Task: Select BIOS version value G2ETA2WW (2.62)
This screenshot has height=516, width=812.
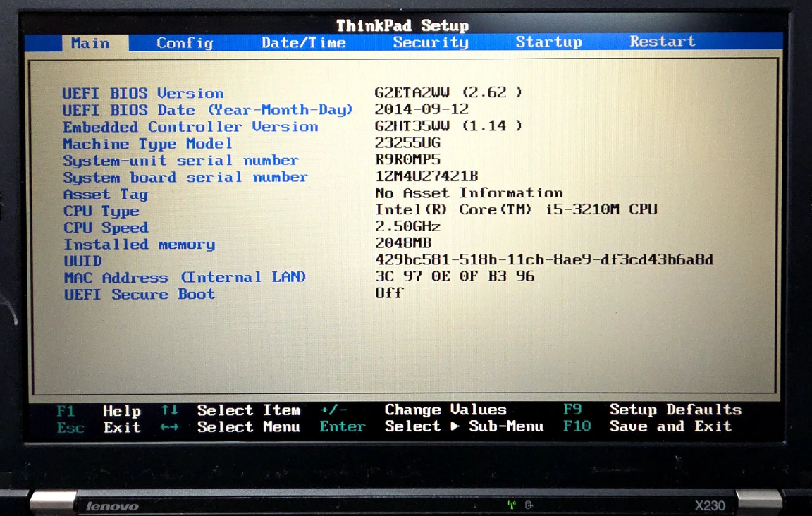Action: [448, 92]
